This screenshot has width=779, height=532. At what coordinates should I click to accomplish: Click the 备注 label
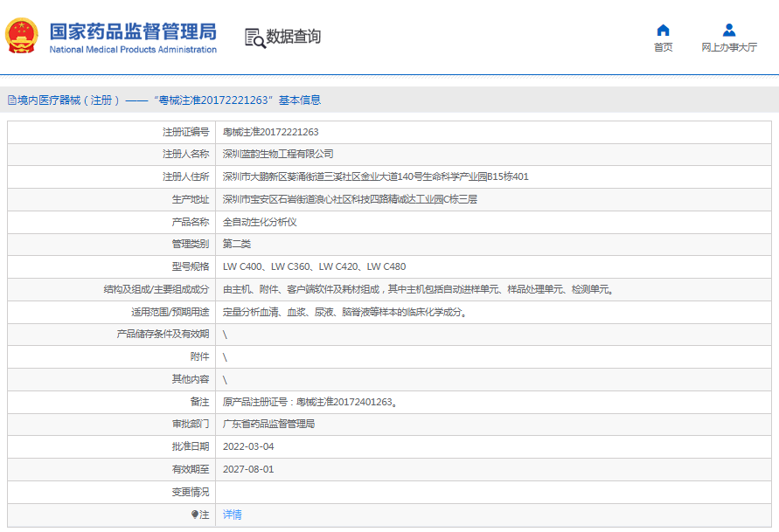199,402
